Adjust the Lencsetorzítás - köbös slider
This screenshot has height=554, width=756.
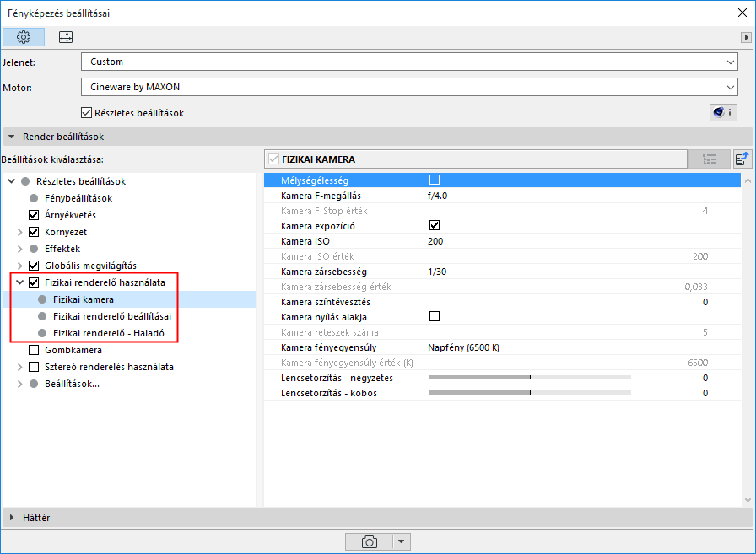(529, 393)
